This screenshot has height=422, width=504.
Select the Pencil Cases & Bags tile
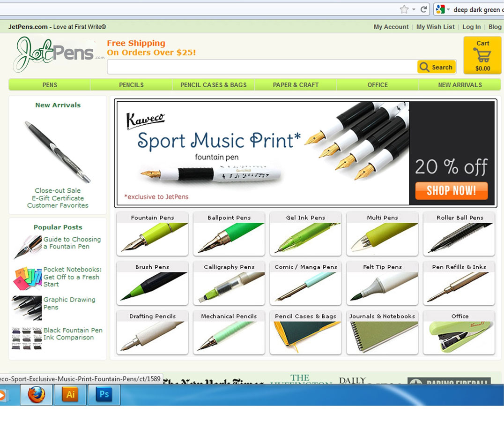coord(306,332)
